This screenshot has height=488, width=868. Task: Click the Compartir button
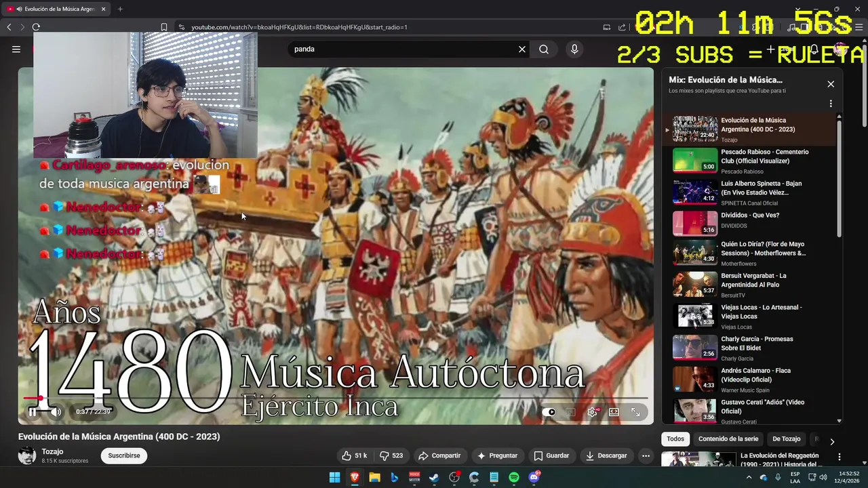coord(439,455)
